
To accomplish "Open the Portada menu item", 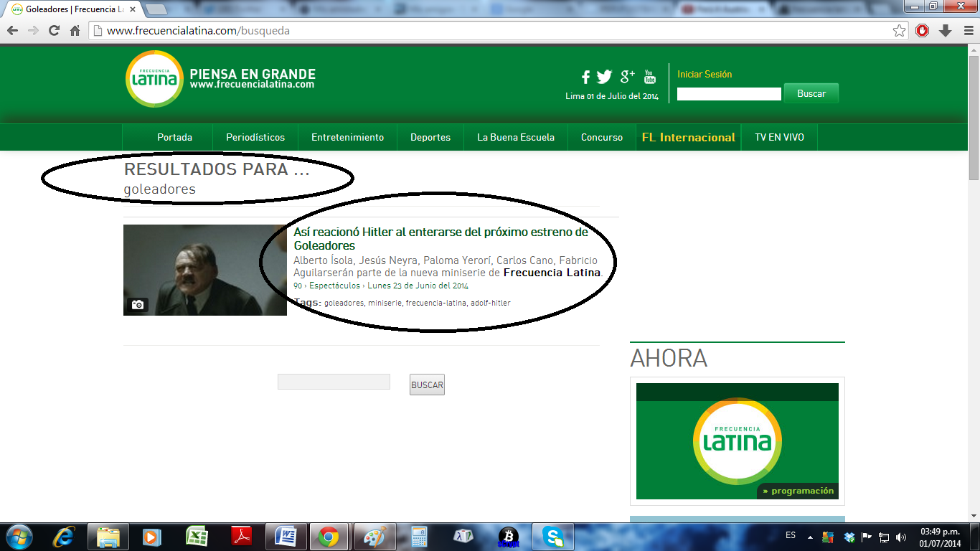I will tap(175, 137).
